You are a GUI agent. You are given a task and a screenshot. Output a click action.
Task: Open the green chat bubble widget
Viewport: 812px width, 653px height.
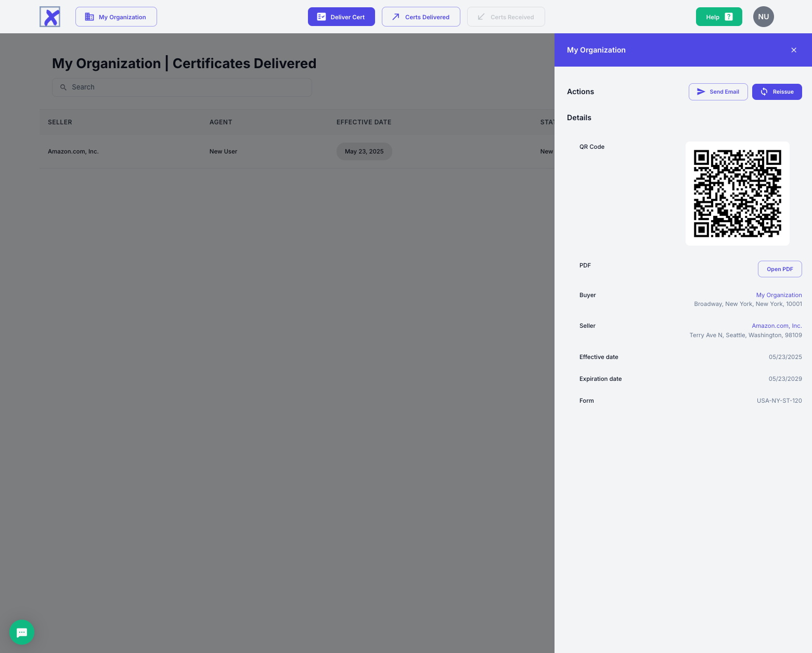point(22,632)
